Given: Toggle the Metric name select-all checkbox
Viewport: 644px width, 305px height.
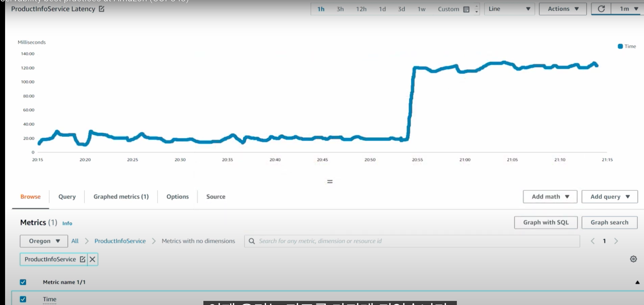Looking at the screenshot, I should point(23,282).
